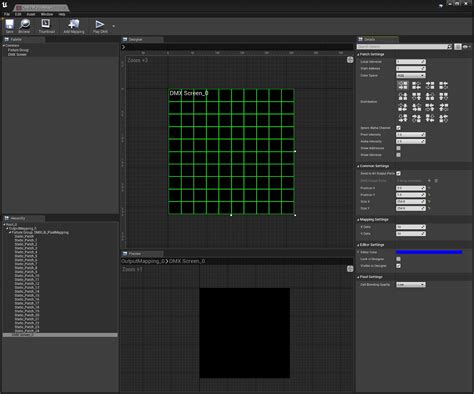Select the first distribution icon in the second row
This screenshot has height=394, width=474.
coord(403,96)
